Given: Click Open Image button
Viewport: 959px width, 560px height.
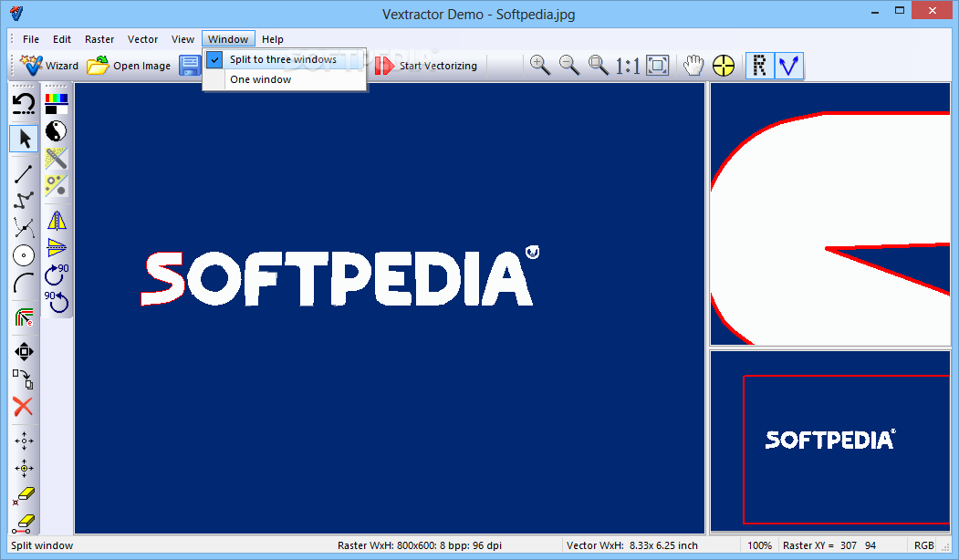Looking at the screenshot, I should coord(129,66).
